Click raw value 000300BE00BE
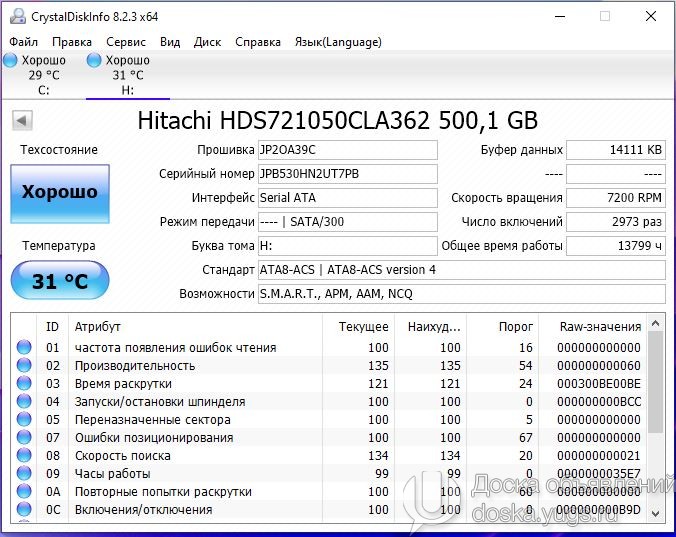 [x=598, y=384]
